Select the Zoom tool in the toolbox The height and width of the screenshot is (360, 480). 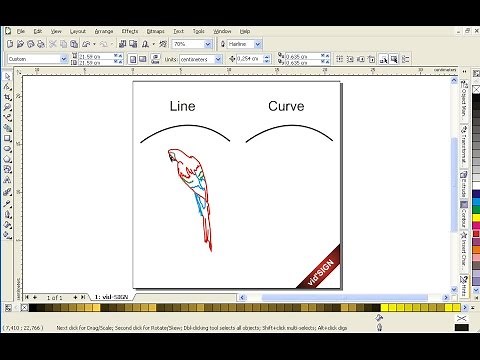pyautogui.click(x=7, y=107)
